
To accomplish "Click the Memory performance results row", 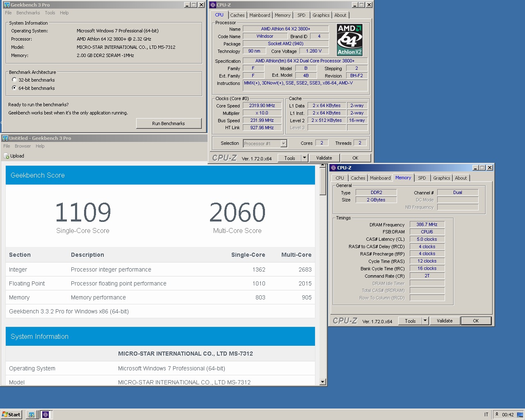I will 160,297.
